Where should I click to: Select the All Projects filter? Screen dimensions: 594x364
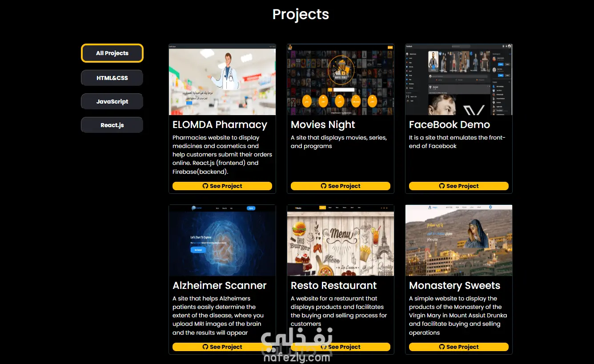(112, 53)
